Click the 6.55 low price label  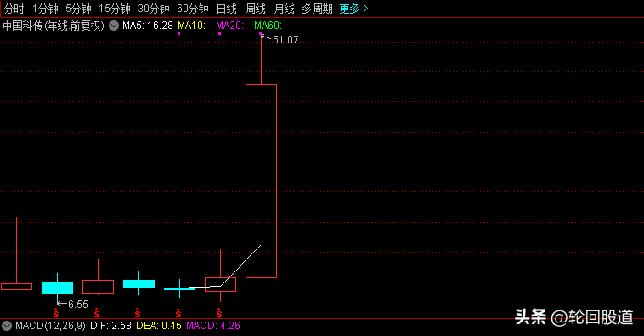pyautogui.click(x=78, y=305)
